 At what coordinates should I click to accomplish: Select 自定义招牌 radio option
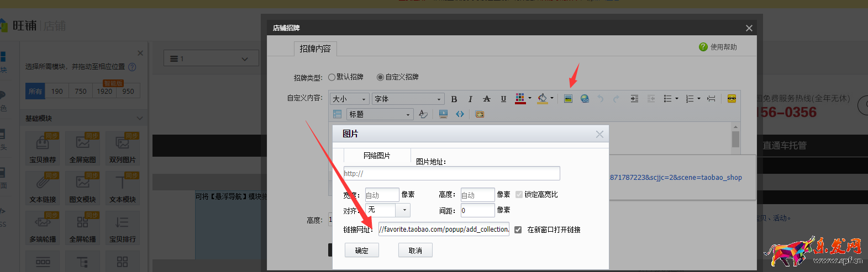380,77
